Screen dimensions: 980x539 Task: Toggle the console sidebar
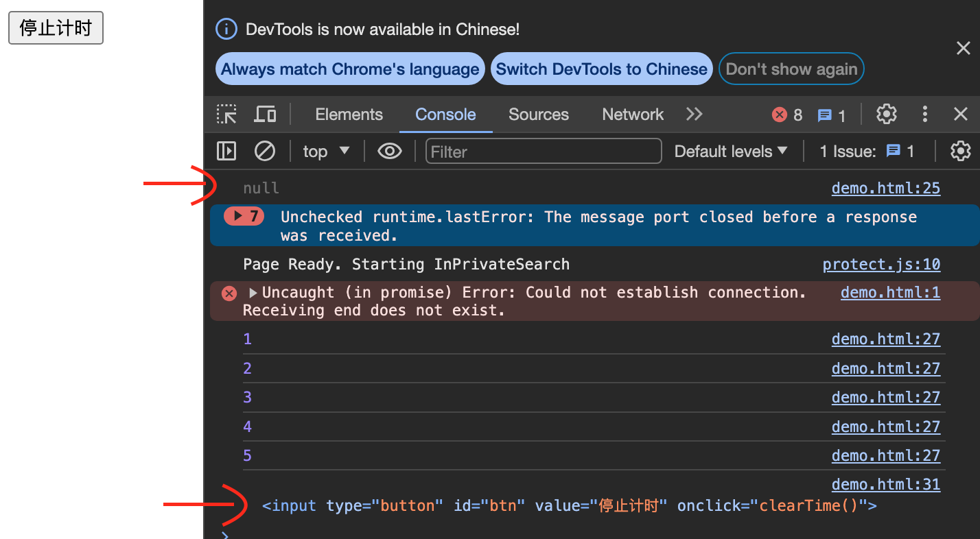[x=226, y=151]
